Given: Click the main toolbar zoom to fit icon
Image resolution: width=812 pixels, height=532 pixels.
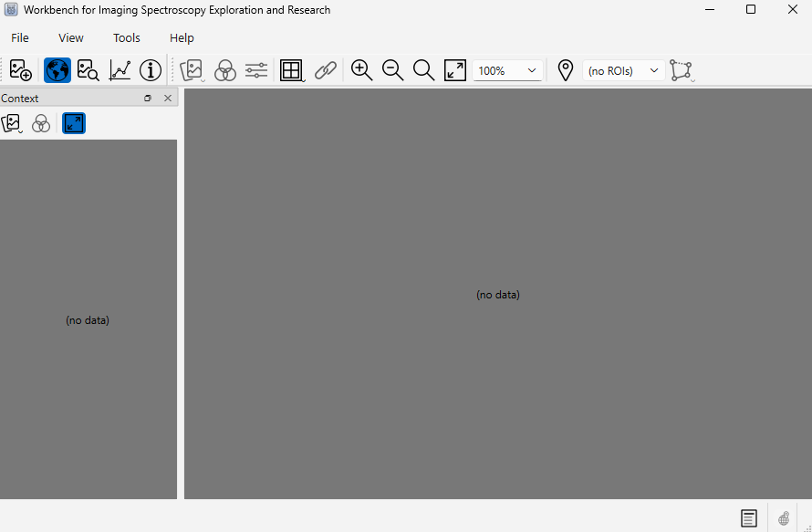Looking at the screenshot, I should 455,70.
